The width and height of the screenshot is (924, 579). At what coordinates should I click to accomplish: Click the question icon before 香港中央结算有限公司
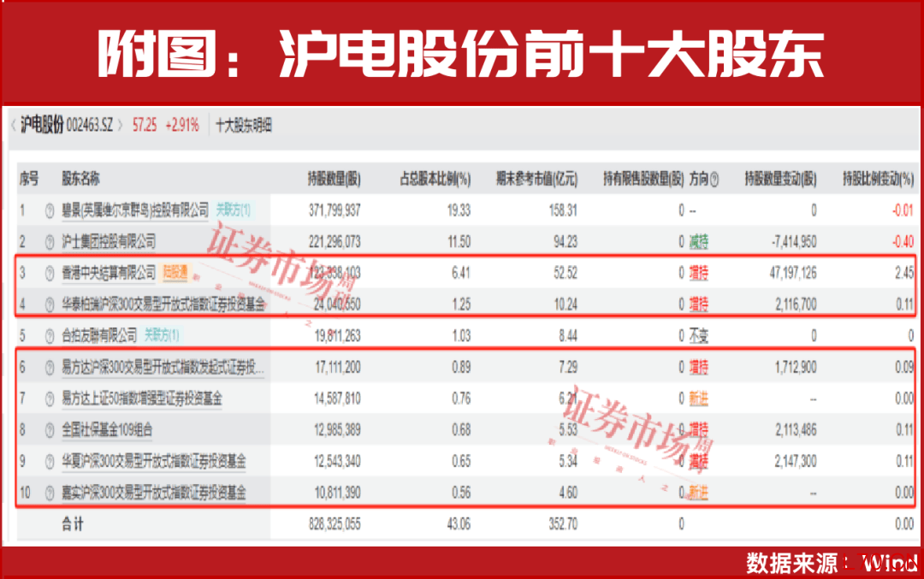tap(48, 274)
